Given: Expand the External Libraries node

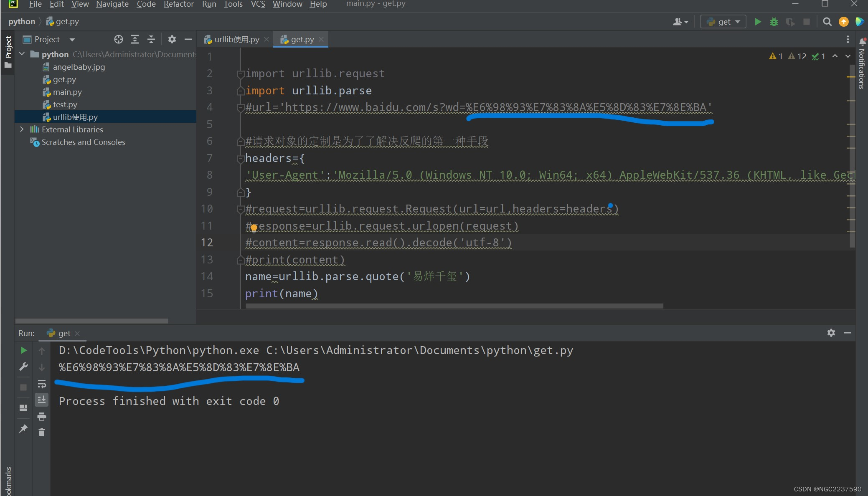Looking at the screenshot, I should click(x=22, y=129).
